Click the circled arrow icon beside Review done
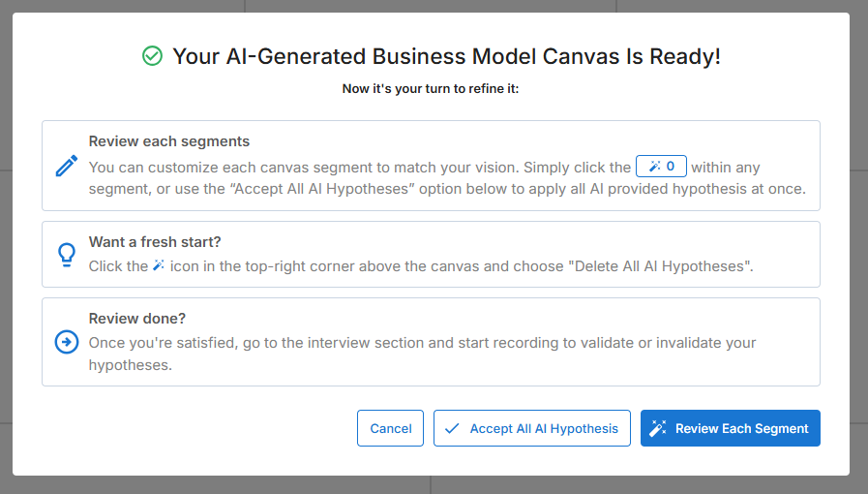Viewport: 868px width, 494px height. tap(67, 342)
